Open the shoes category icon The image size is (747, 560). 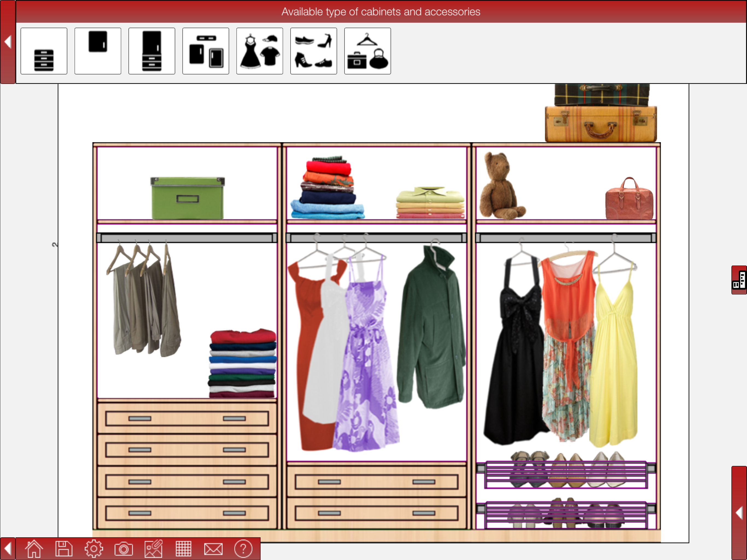tap(313, 51)
